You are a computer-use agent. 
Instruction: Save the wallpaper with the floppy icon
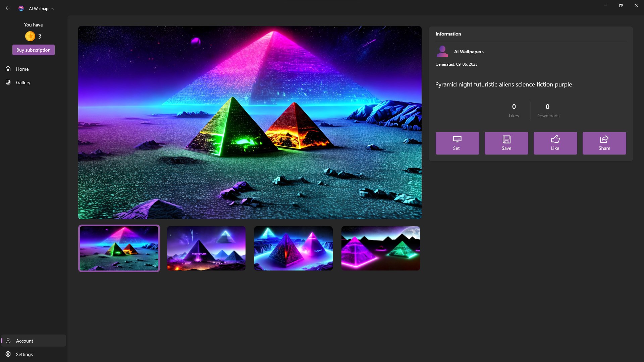pyautogui.click(x=506, y=139)
